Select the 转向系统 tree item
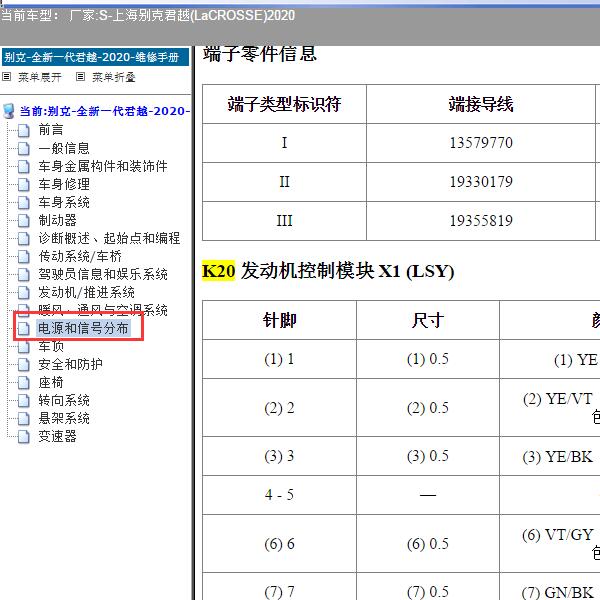The height and width of the screenshot is (600, 600). (x=64, y=400)
